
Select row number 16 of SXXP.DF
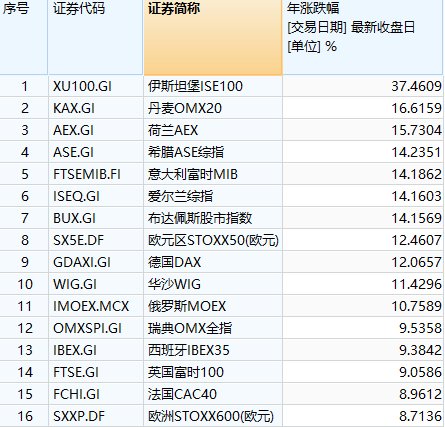24,416
